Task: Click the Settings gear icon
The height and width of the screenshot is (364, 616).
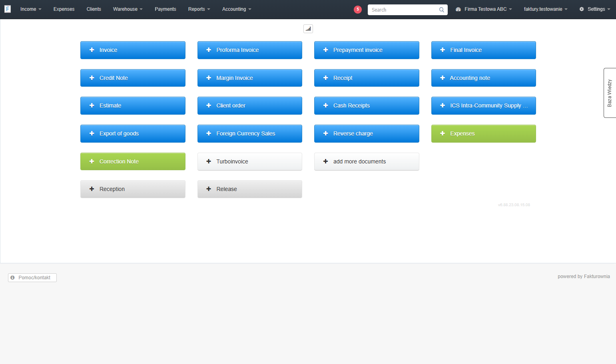Action: [x=582, y=9]
